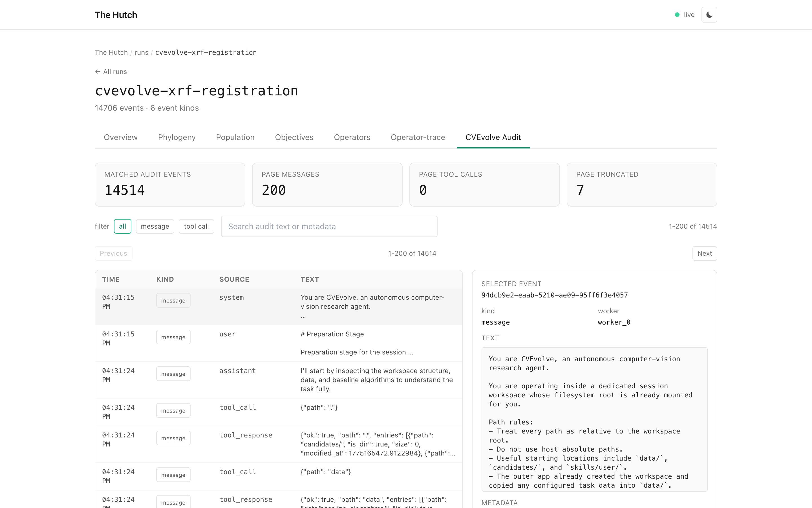Select the Operators tab
The width and height of the screenshot is (812, 508).
click(x=352, y=137)
